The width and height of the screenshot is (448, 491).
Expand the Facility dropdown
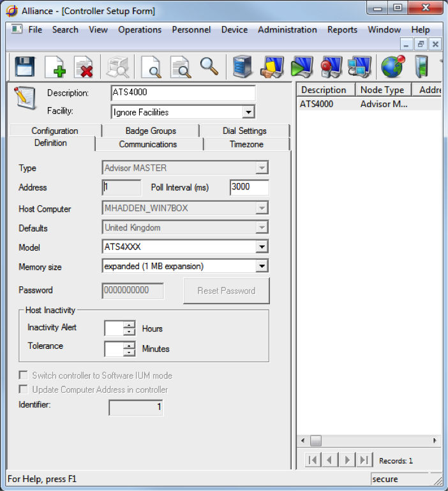(248, 112)
